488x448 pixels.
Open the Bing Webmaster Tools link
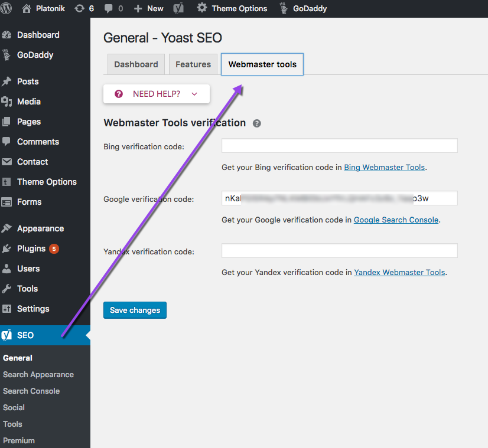pos(384,167)
